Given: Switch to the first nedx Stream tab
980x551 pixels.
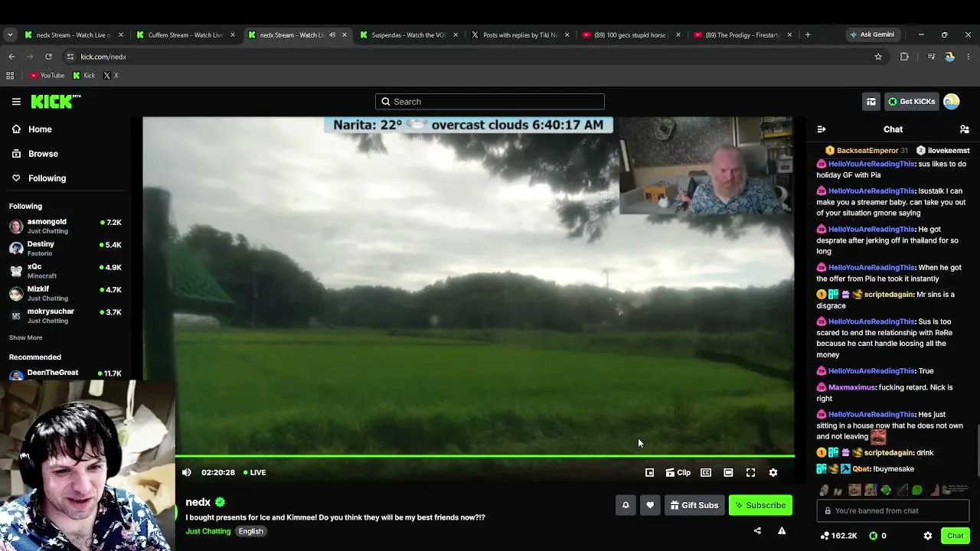Looking at the screenshot, I should [74, 34].
